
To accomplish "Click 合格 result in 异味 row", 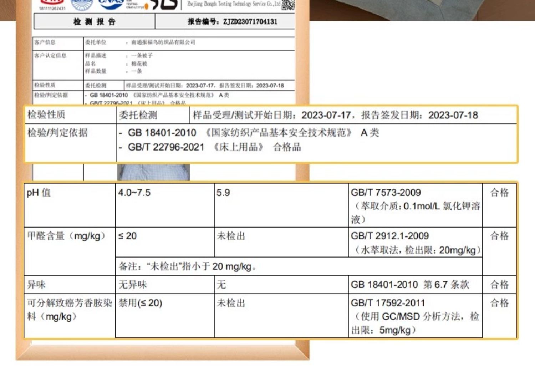I will [x=499, y=285].
